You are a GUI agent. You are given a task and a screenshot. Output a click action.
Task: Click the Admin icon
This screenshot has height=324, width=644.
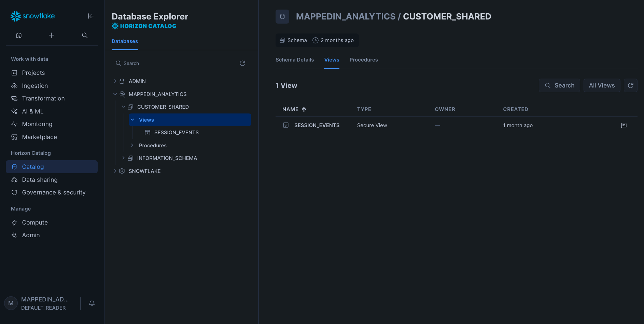pos(14,235)
